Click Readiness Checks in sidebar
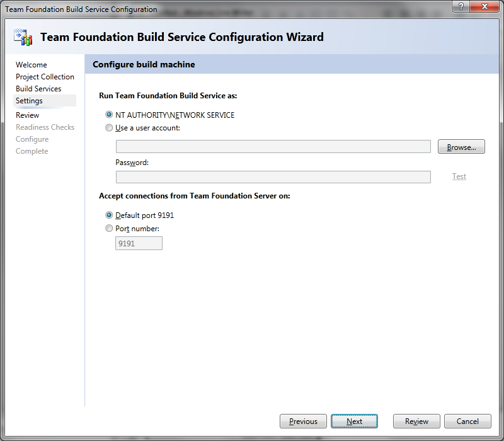This screenshot has width=504, height=441. tap(45, 127)
